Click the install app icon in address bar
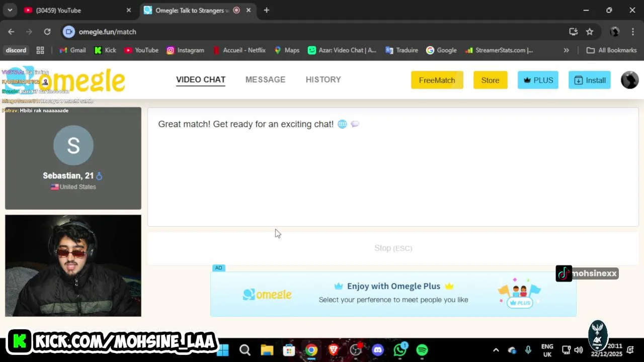The width and height of the screenshot is (644, 362). (x=573, y=32)
